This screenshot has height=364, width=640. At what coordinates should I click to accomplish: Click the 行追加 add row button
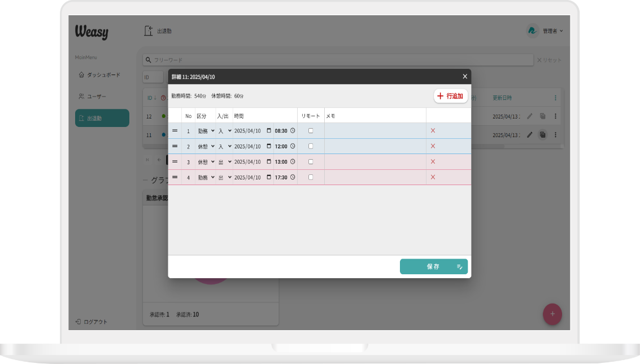click(450, 96)
